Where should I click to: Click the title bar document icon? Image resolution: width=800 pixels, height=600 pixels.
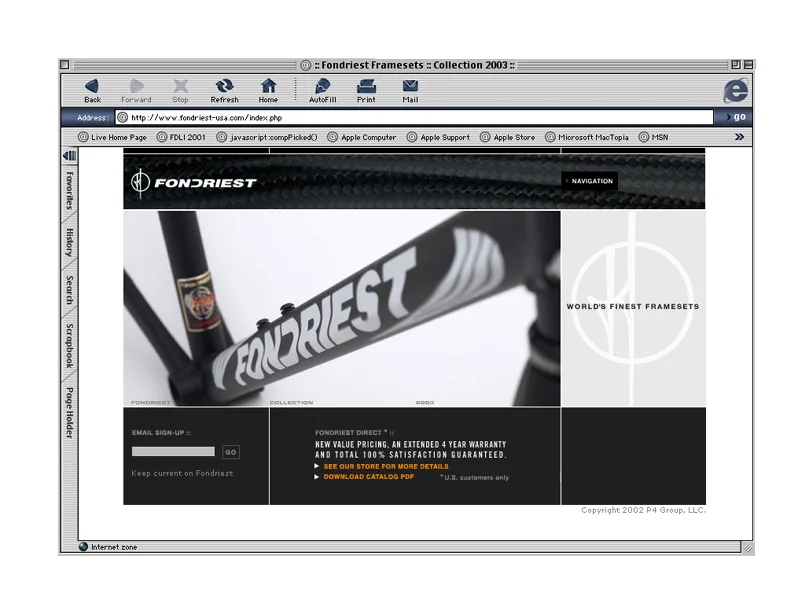[x=306, y=65]
